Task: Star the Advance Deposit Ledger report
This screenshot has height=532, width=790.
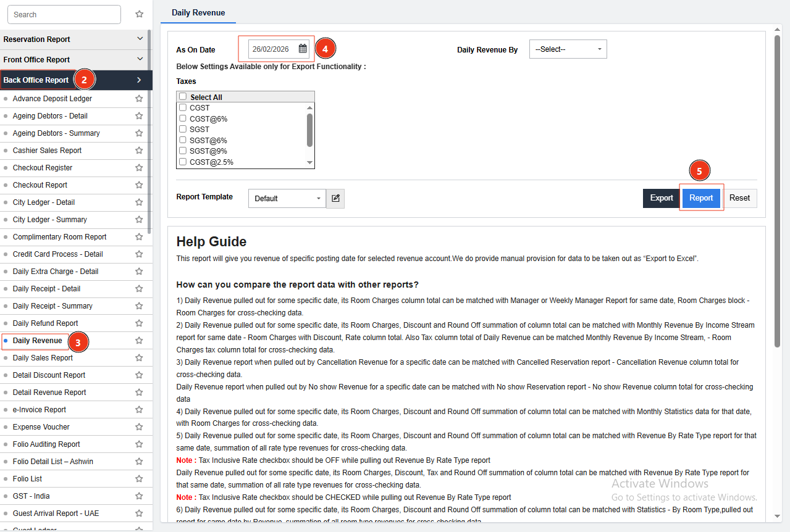Action: point(139,99)
